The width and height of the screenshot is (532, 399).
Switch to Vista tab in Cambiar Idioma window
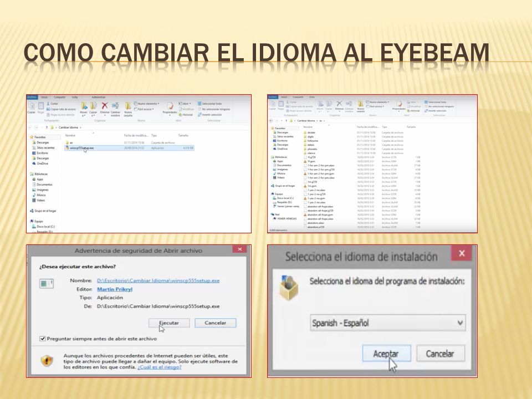[75, 97]
